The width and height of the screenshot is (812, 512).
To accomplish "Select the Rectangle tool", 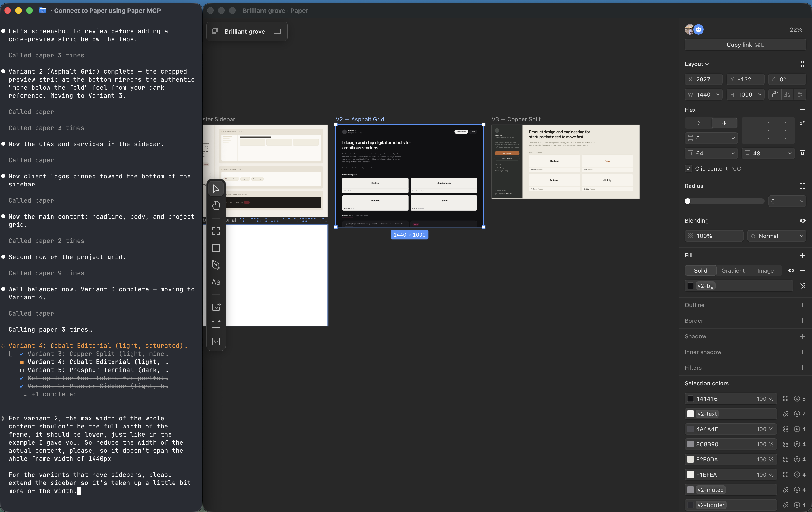I will tap(216, 248).
